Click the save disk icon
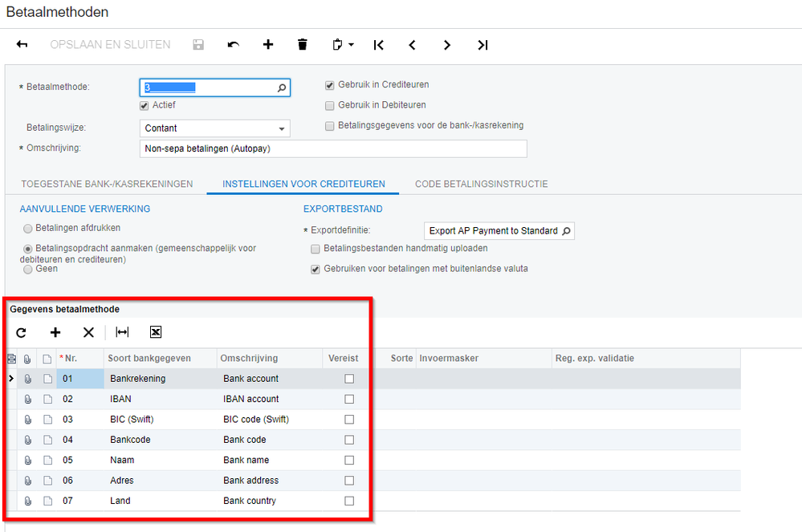This screenshot has width=802, height=532. pos(198,44)
